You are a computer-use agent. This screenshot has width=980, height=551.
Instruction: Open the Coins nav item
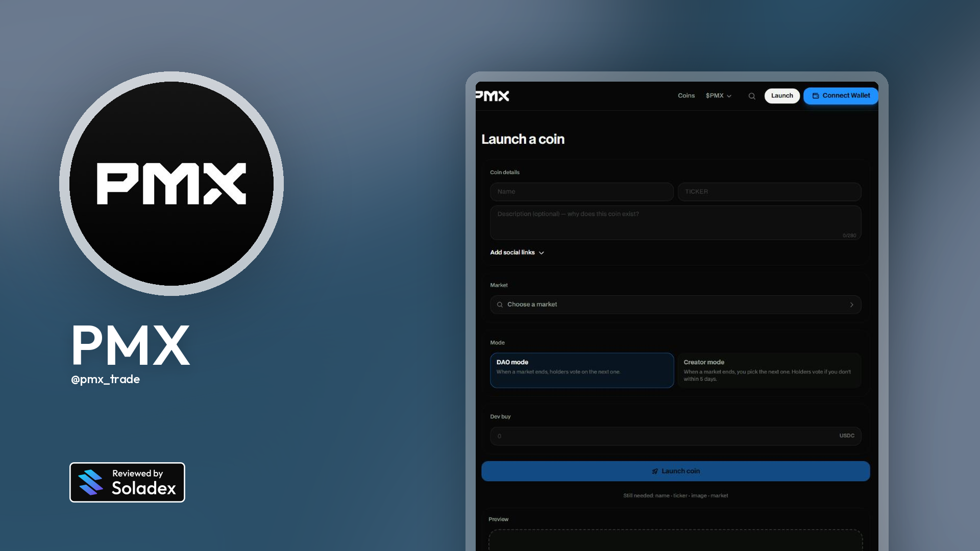[686, 96]
